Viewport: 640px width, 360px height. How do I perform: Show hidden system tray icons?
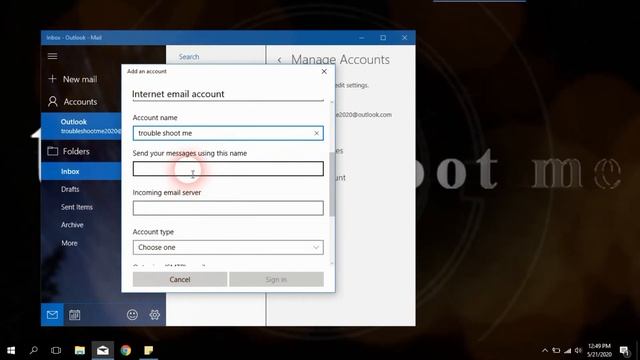[545, 350]
